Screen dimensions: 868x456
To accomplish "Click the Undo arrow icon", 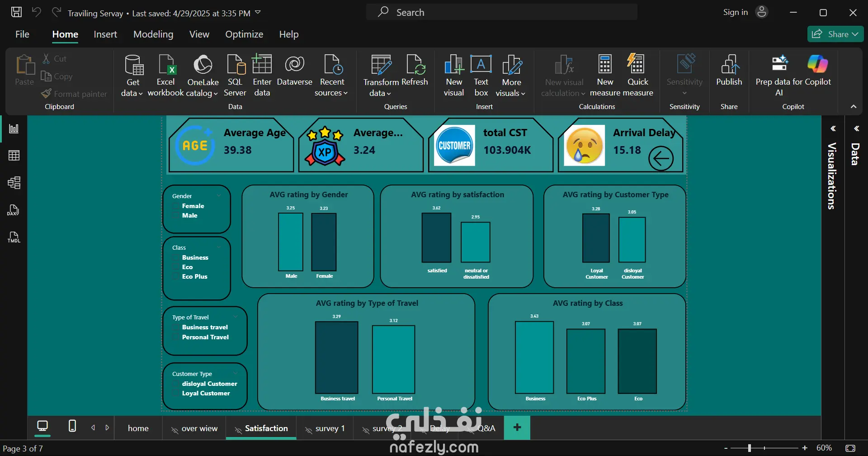I will coord(37,12).
